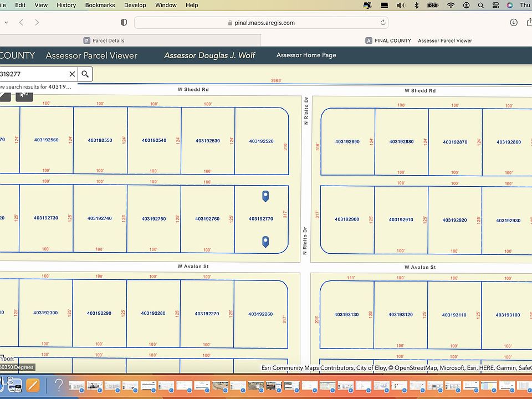Viewport: 532px width, 399px height.
Task: Open Safari privacy shield icon
Action: click(x=124, y=23)
